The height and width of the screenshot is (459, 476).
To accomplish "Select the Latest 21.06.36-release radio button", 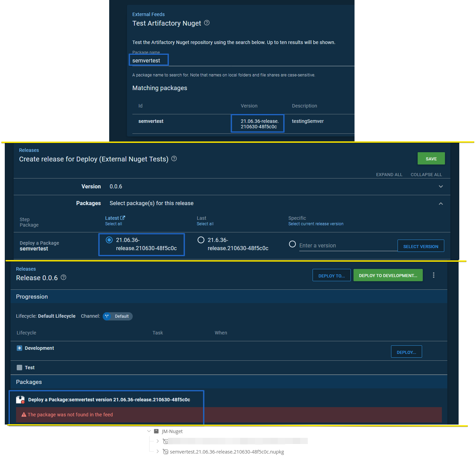I will pyautogui.click(x=109, y=240).
